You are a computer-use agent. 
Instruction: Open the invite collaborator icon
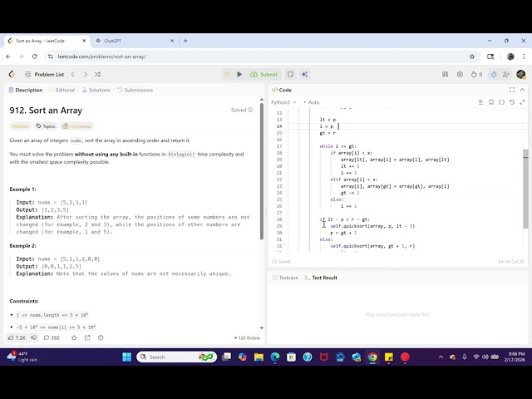click(x=506, y=74)
